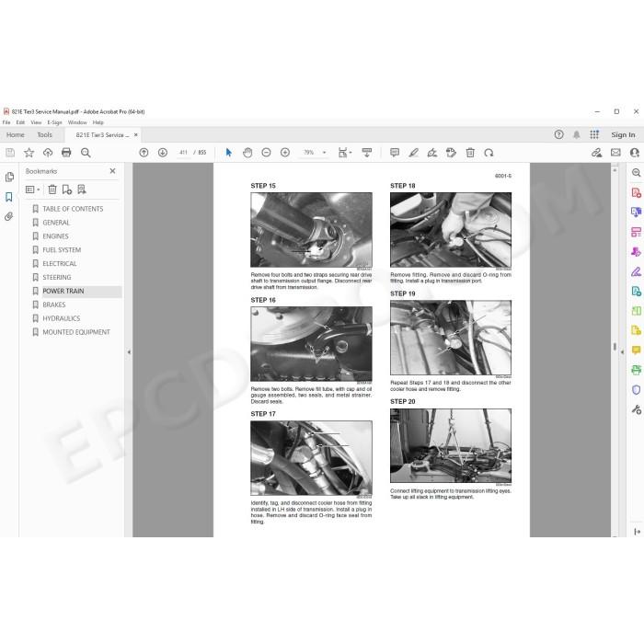
Task: Open MOUNTED EQUIPMENT bookmark
Action: (76, 332)
